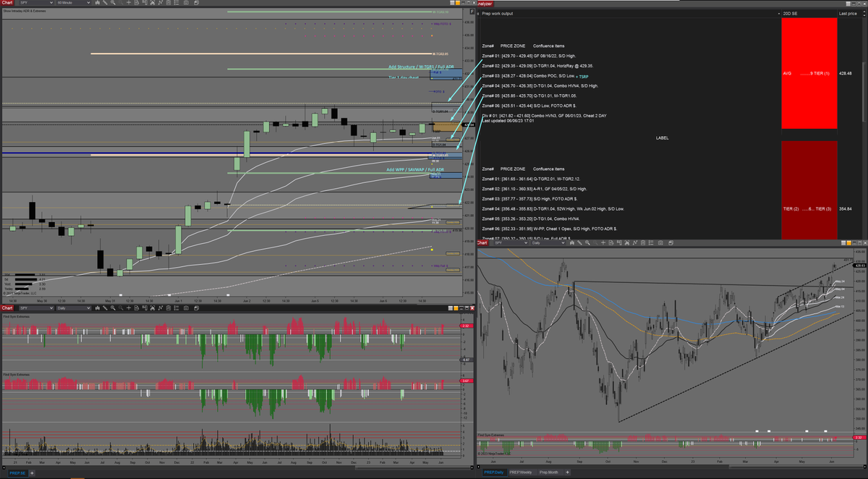Show Data Box on 60 Minute chart

point(137,3)
